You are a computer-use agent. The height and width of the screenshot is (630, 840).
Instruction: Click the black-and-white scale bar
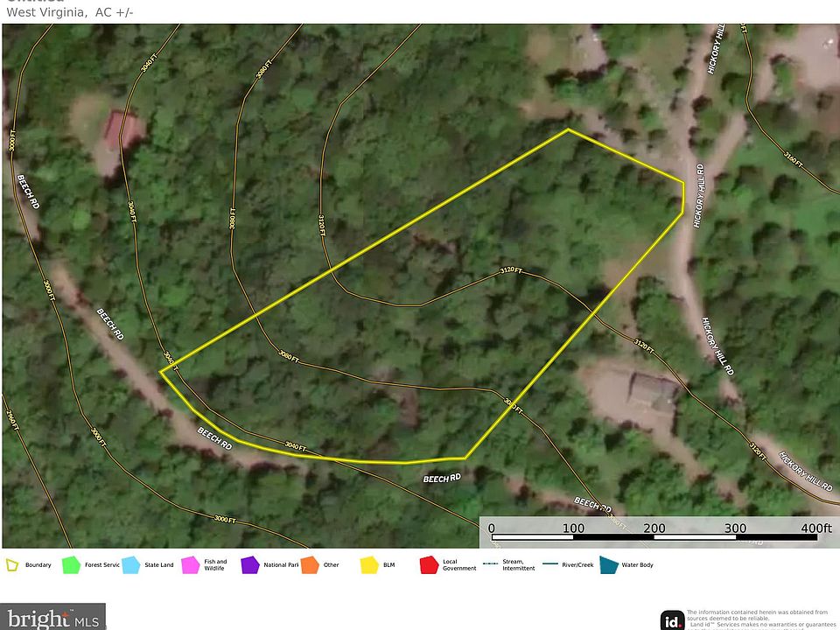(654, 537)
